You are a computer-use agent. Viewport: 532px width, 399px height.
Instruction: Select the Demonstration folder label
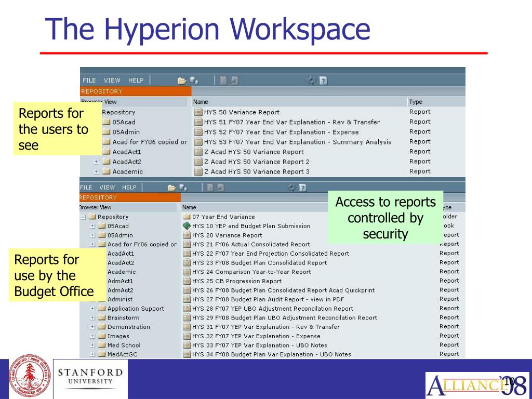point(129,327)
